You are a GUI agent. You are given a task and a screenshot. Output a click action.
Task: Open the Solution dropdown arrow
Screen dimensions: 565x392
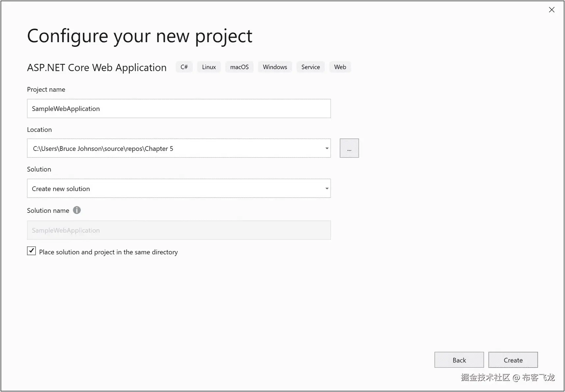point(327,188)
